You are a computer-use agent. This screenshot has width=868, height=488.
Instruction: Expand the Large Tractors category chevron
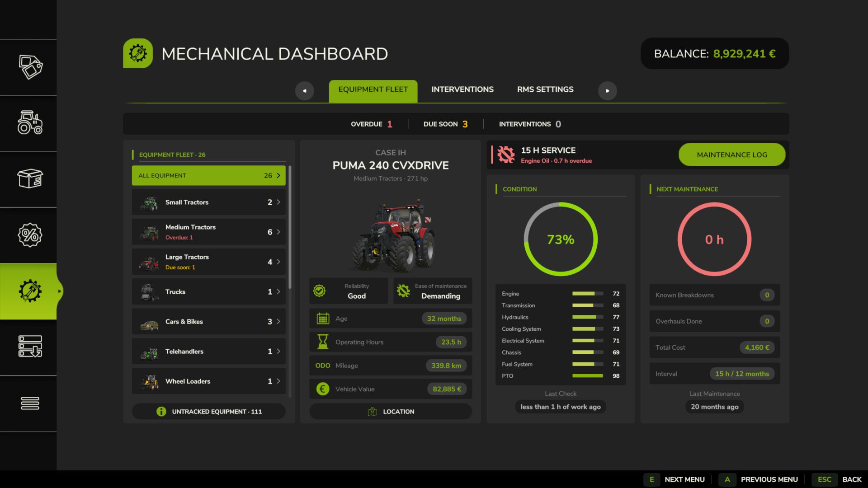pyautogui.click(x=278, y=262)
